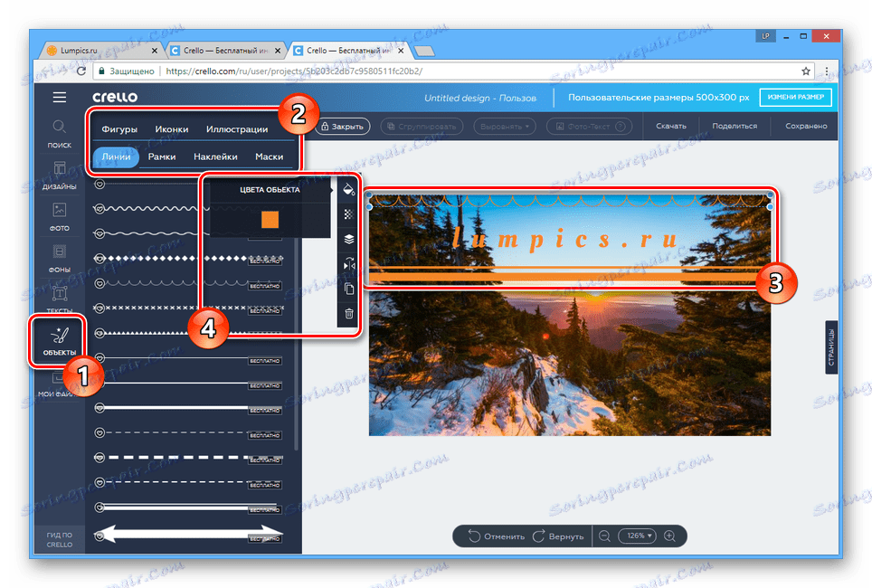Select the orange thick line on canvas
The image size is (872, 588).
(564, 277)
